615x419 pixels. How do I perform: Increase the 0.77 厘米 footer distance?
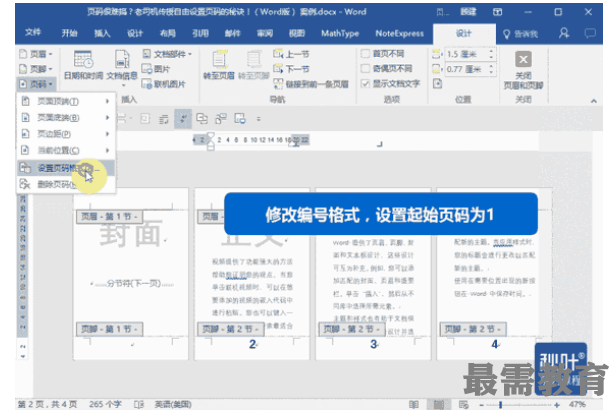[x=491, y=66]
